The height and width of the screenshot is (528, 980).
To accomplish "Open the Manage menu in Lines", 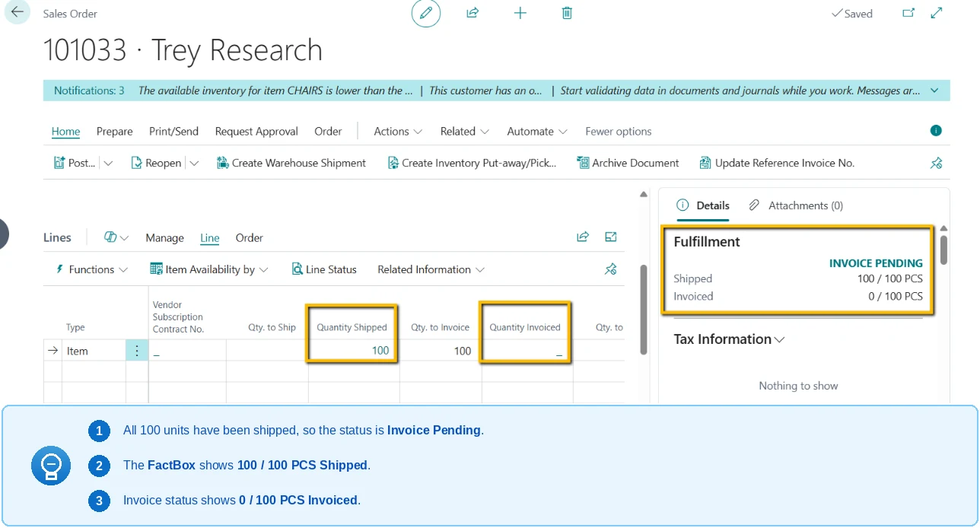I will click(x=164, y=237).
